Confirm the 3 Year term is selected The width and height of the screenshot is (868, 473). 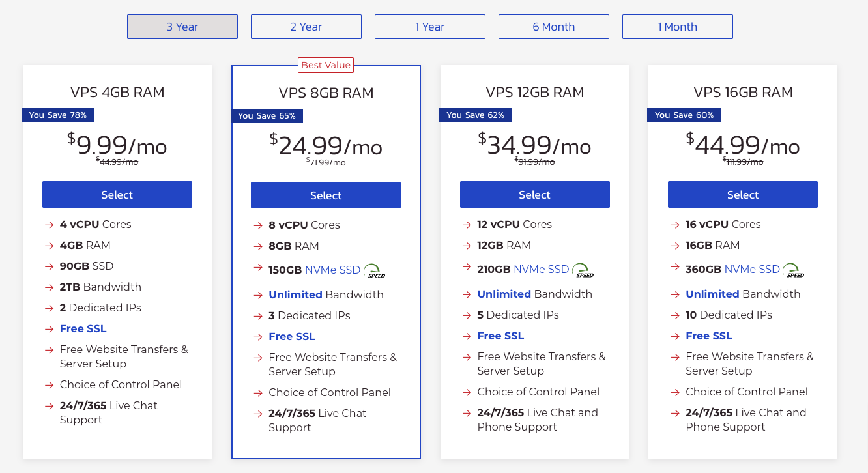click(182, 27)
